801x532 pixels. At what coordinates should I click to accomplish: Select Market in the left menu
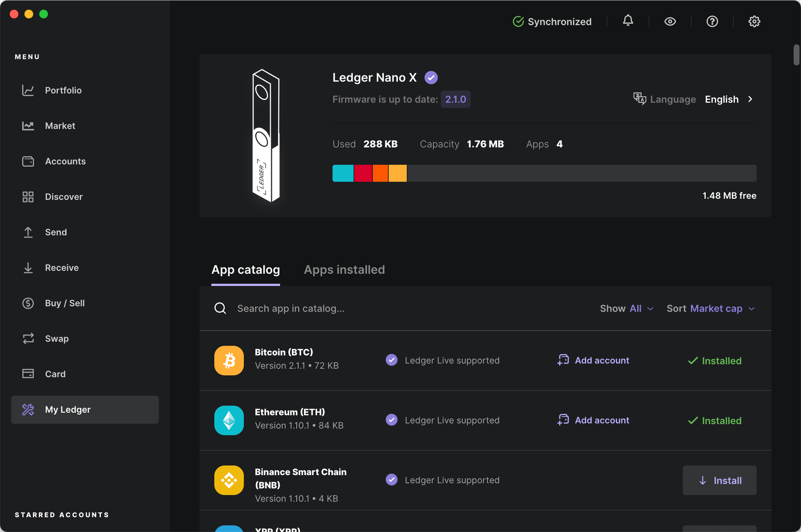tap(60, 126)
